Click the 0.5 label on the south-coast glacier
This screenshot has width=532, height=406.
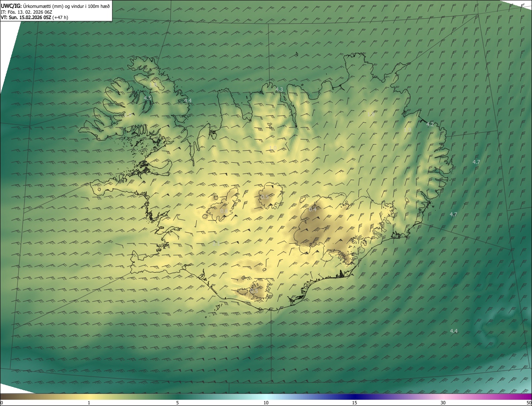pos(254,291)
